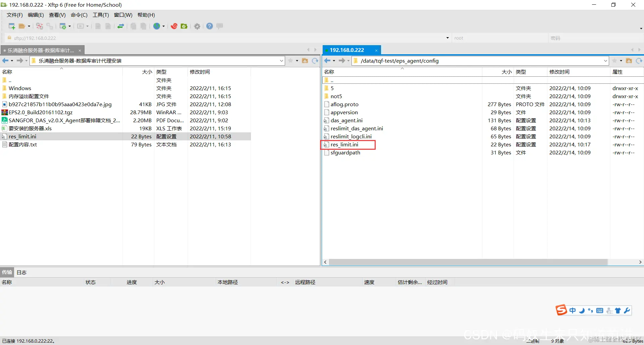Refresh the remote file pane
This screenshot has width=644, height=345.
(639, 61)
